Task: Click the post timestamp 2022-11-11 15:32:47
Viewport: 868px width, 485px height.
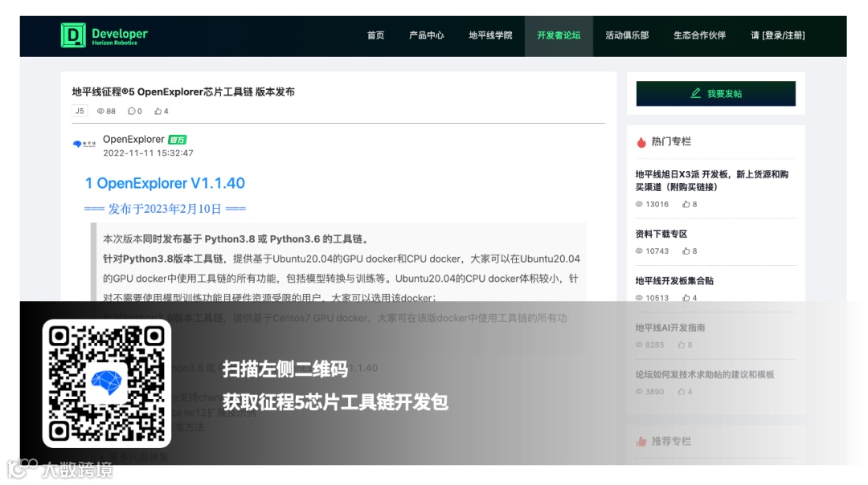Action: pos(148,153)
